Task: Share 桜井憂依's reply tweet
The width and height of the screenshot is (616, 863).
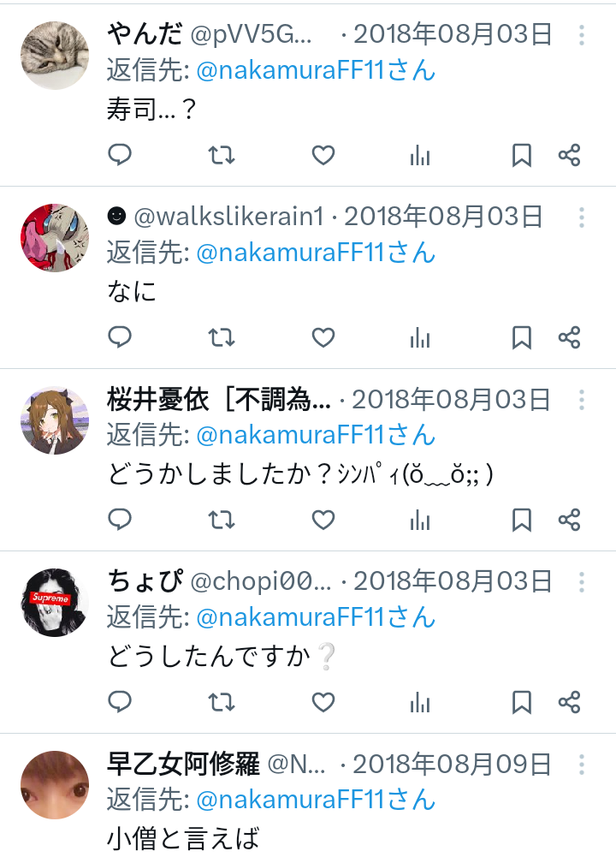Action: (569, 520)
